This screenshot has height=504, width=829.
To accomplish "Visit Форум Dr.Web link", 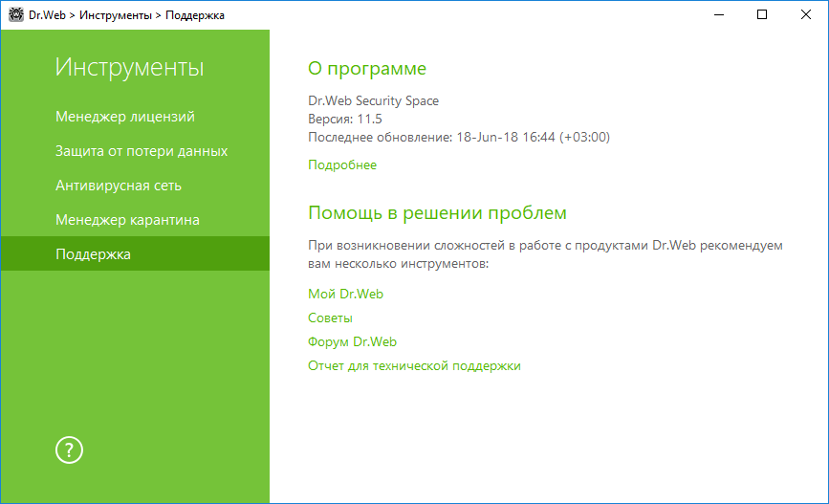I will (x=352, y=341).
